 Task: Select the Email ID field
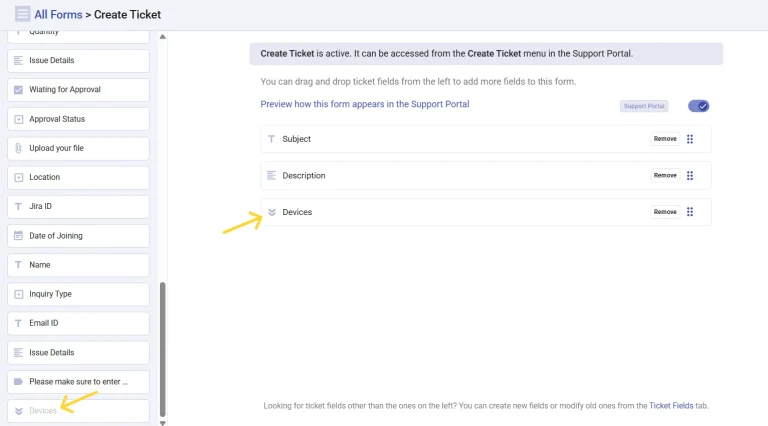pos(78,323)
